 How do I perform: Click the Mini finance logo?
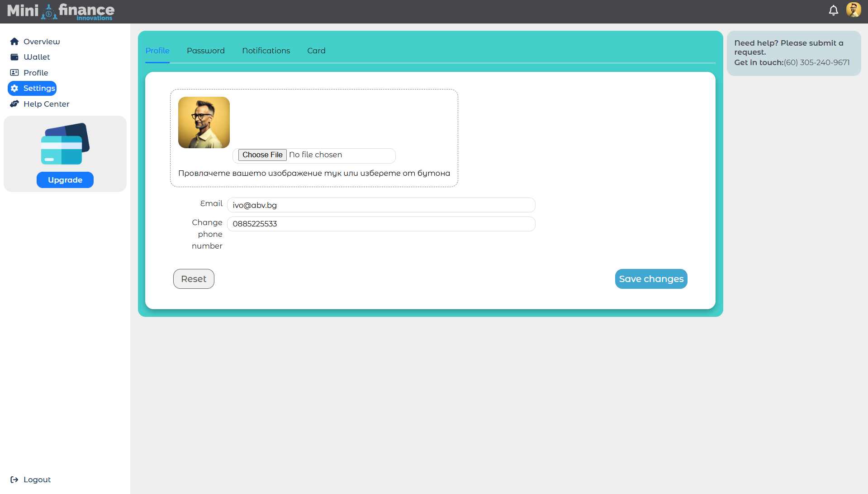point(60,11)
